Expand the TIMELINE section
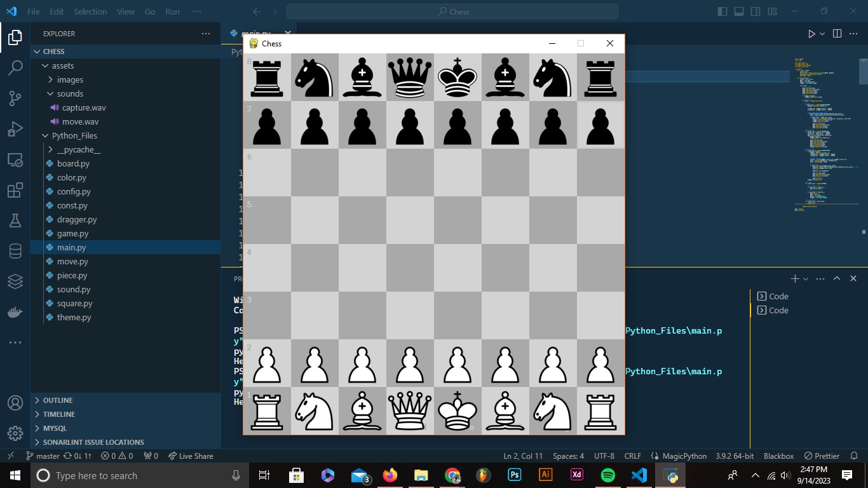 126,414
